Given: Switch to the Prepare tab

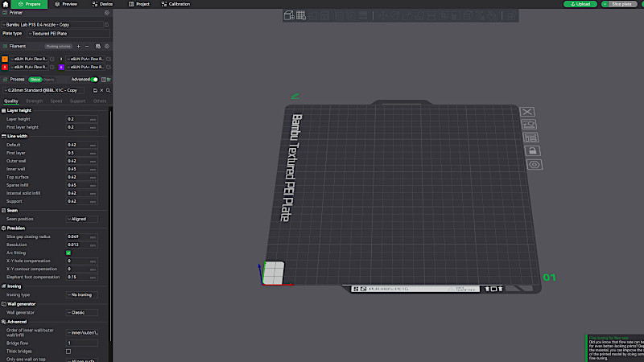Looking at the screenshot, I should point(29,4).
